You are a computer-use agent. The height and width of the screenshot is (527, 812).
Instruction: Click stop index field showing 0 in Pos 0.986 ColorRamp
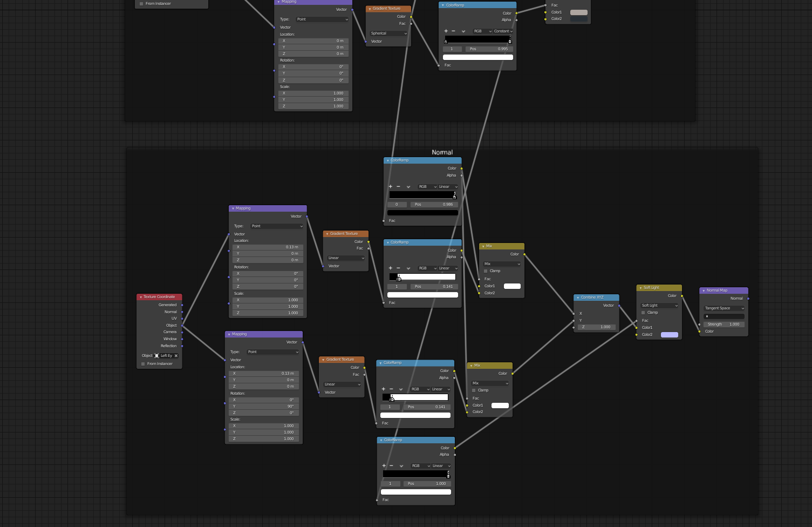tap(397, 205)
